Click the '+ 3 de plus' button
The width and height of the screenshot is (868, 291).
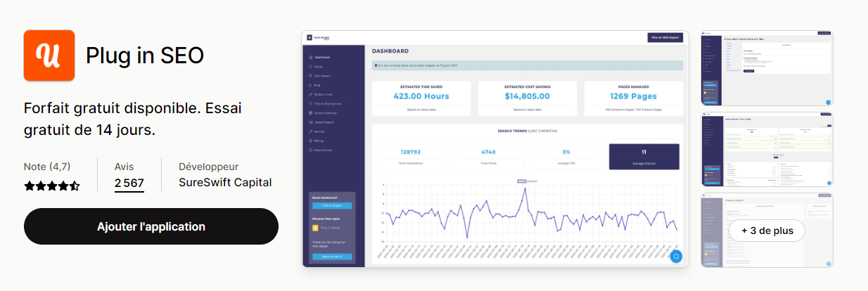[767, 231]
